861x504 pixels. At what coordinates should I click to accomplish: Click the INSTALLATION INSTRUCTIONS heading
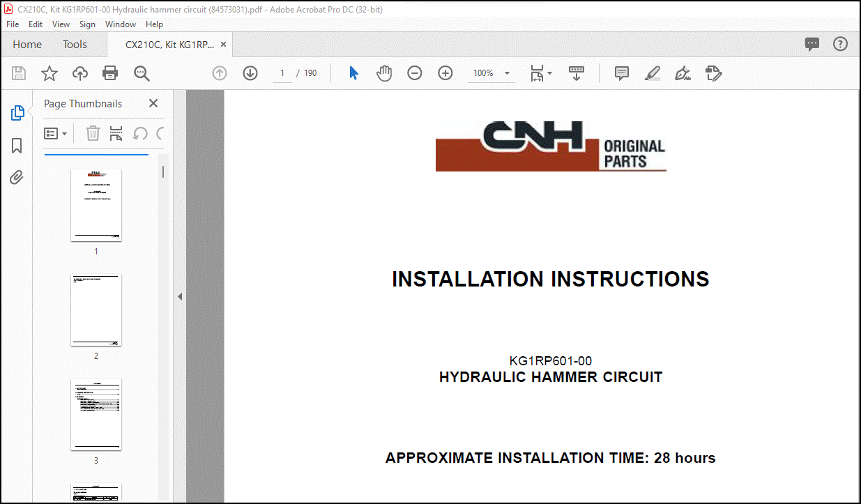(550, 279)
